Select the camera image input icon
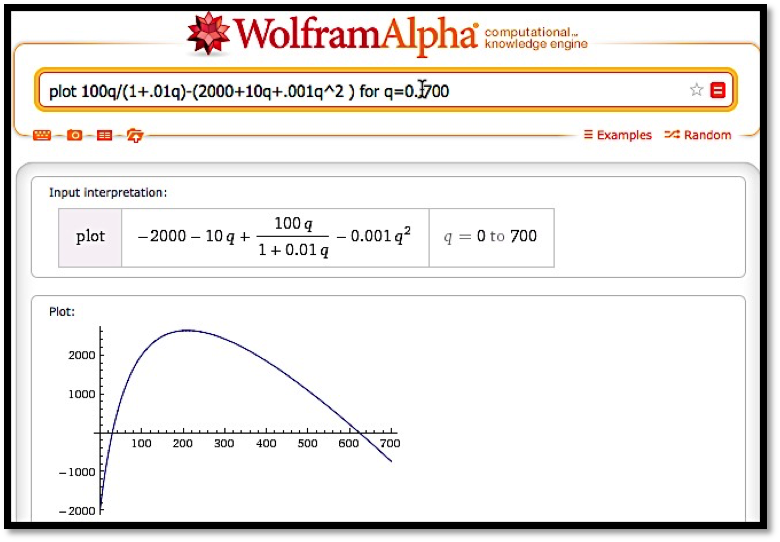Image resolution: width=780 pixels, height=542 pixels. (x=74, y=135)
